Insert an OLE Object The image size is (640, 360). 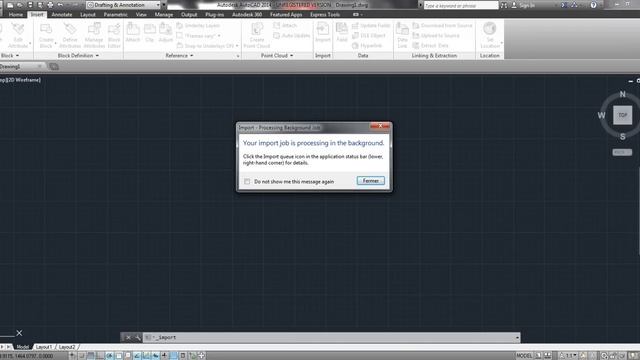coord(369,36)
